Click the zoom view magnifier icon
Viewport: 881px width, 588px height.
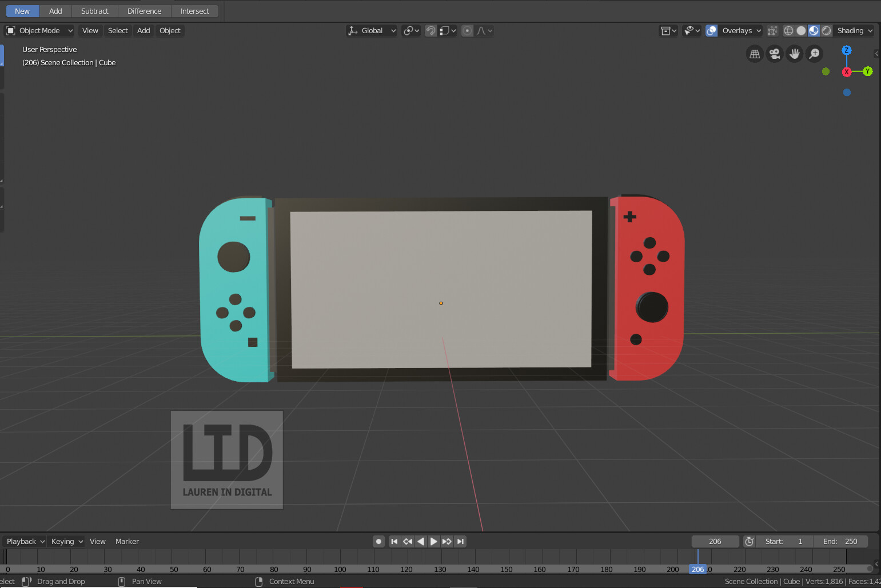(814, 53)
